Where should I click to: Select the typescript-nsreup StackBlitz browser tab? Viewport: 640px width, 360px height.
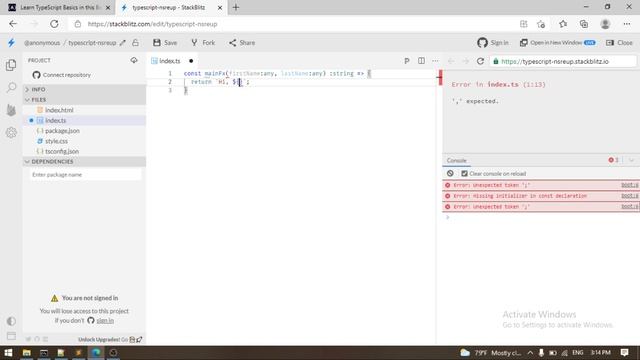pyautogui.click(x=171, y=7)
